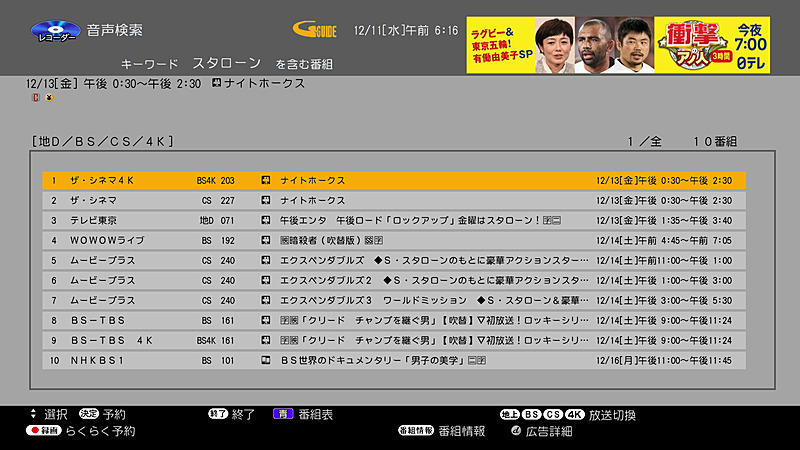
Task: Switch broadcast to 4K
Action: coord(574,415)
